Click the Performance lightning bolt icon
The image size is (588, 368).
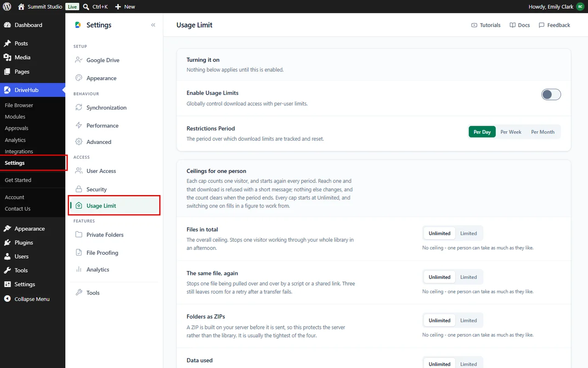click(x=79, y=125)
